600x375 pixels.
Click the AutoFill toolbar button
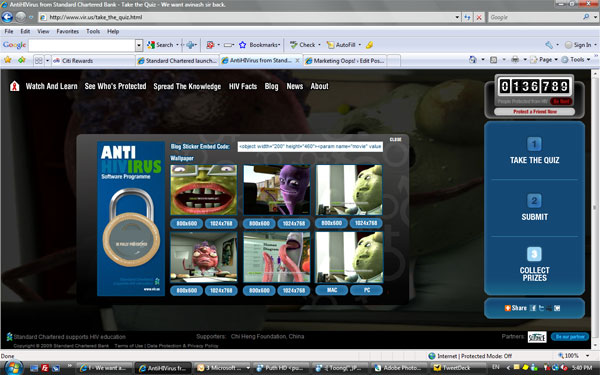point(341,45)
